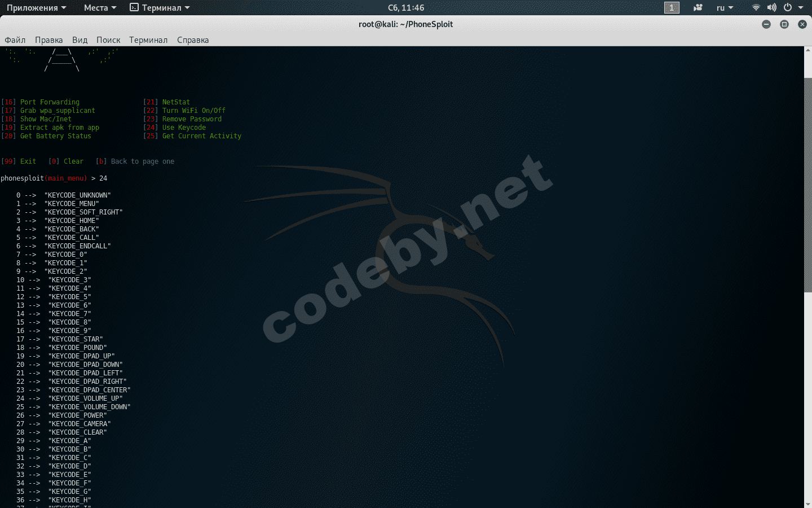Click the KEYCODE_DPAD_CENTER line

pyautogui.click(x=73, y=390)
